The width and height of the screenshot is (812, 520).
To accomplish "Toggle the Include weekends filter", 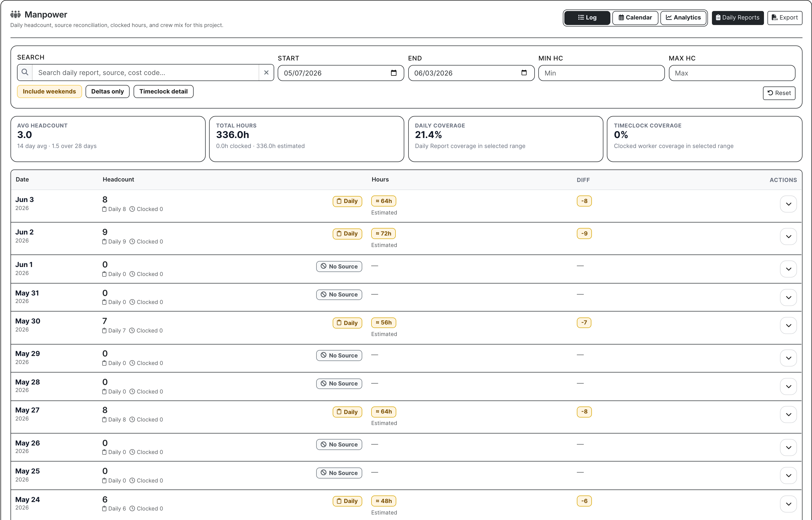I will coord(49,91).
